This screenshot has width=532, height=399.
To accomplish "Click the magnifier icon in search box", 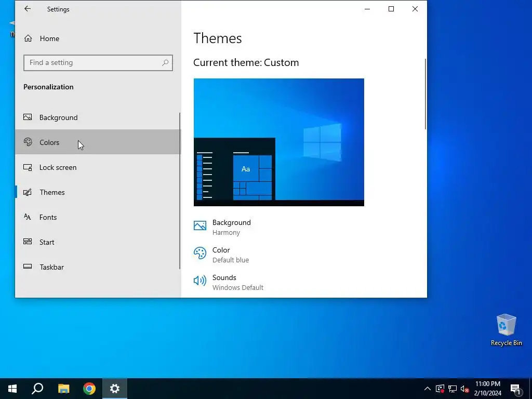I will coord(165,63).
